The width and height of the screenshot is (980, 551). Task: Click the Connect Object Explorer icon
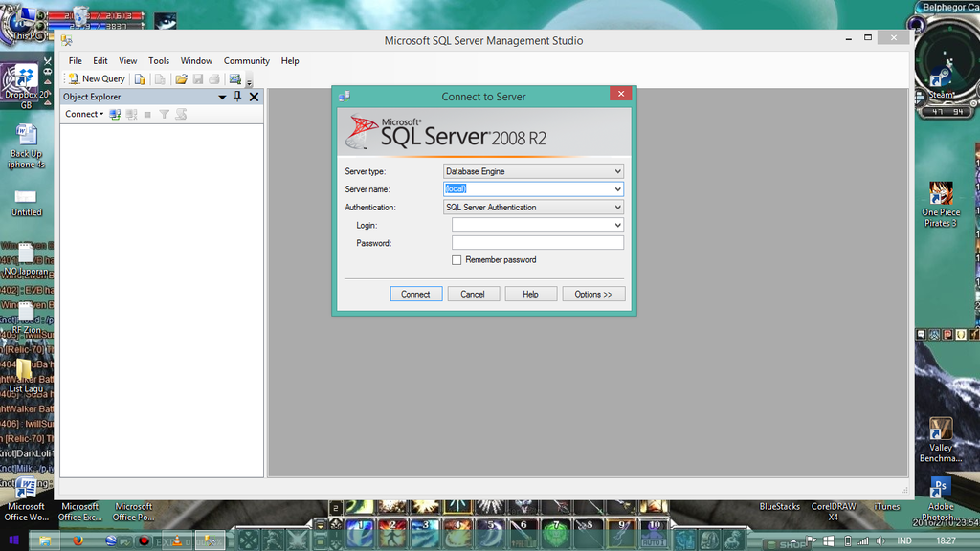point(115,115)
